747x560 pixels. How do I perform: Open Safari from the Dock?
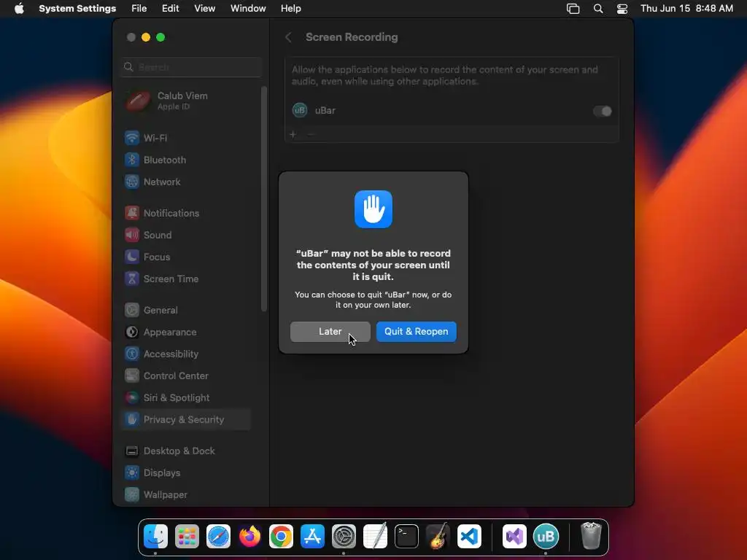coord(218,536)
